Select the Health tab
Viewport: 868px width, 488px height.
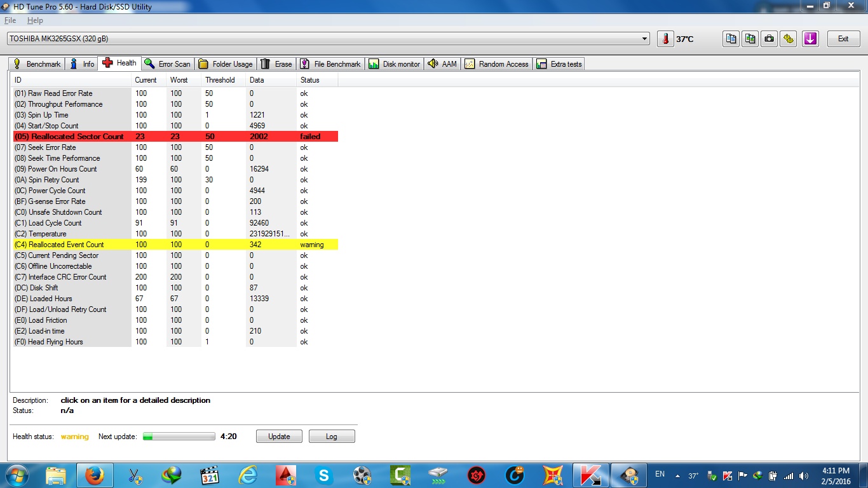(119, 63)
